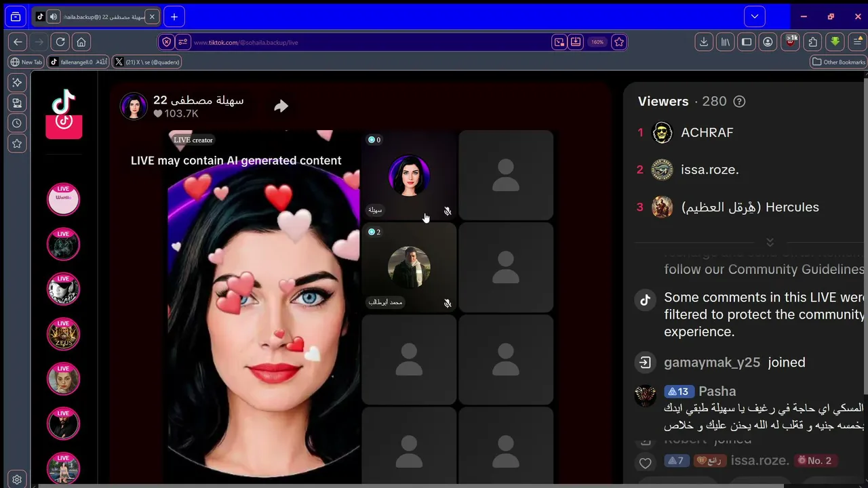Bookmark this page with the star
Viewport: 868px width, 488px height.
(618, 42)
